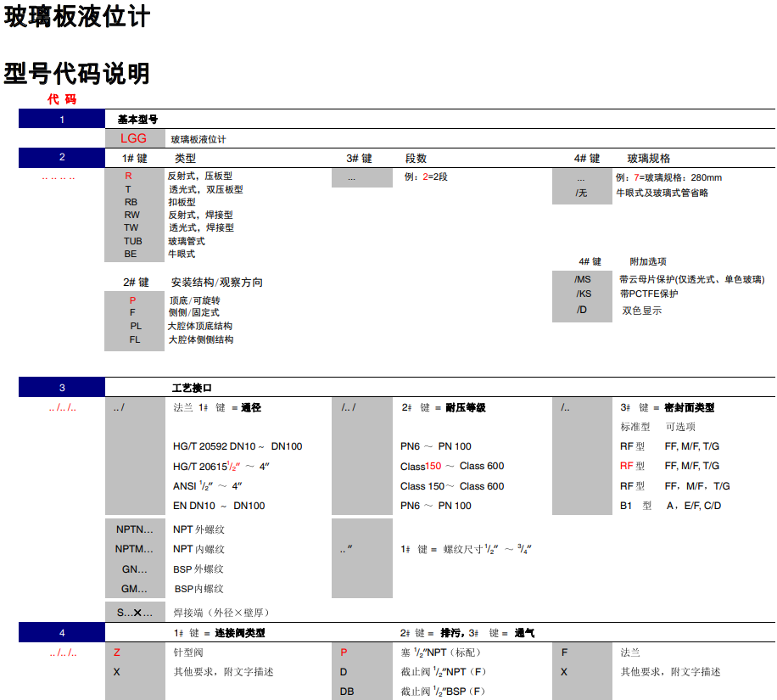Screen dimensions: 777x700
Task: Click the header 玻璃规格
Action: point(649,158)
